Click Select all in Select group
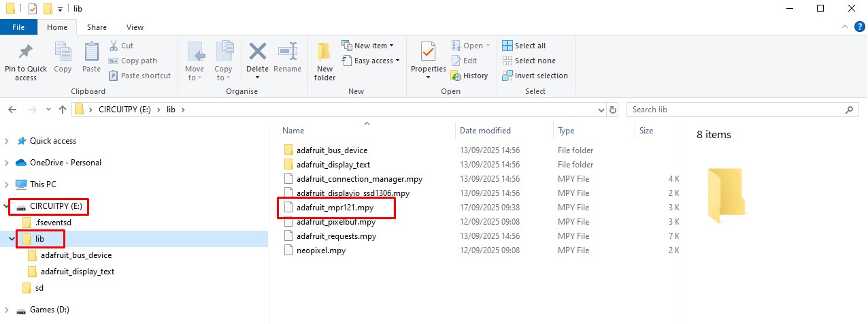868x324 pixels. point(524,46)
